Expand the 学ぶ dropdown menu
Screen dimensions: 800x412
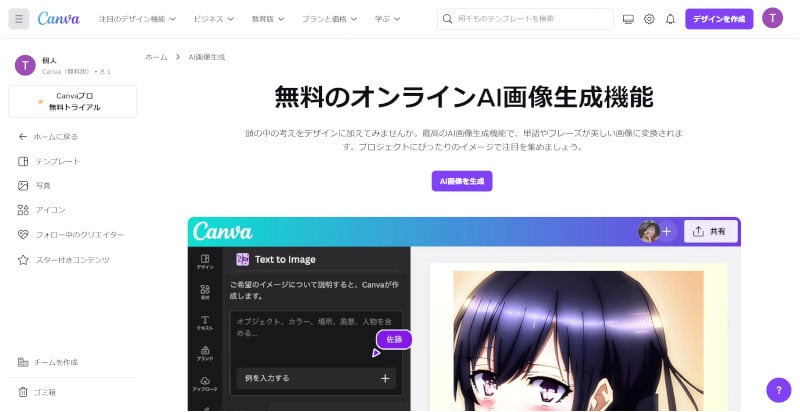[387, 19]
